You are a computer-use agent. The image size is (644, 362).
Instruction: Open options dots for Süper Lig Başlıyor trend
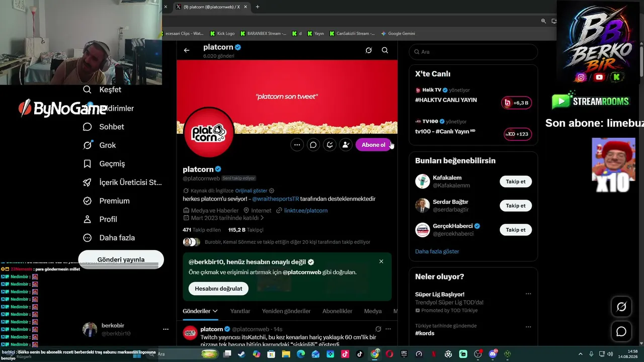(528, 294)
